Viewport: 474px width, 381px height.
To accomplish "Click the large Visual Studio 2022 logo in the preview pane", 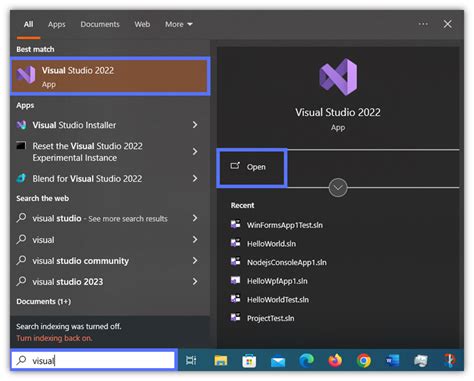I will coord(338,77).
